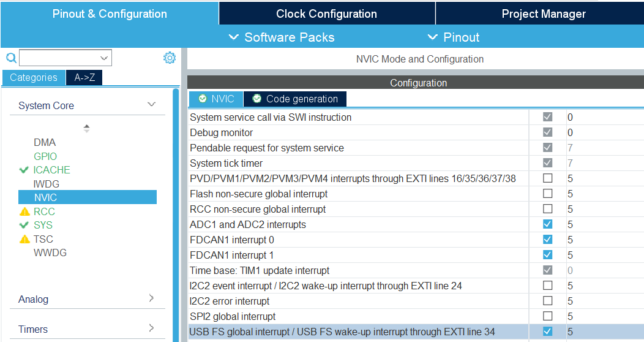Click the RCC warning triangle icon
Image resolution: width=644 pixels, height=342 pixels.
24,211
